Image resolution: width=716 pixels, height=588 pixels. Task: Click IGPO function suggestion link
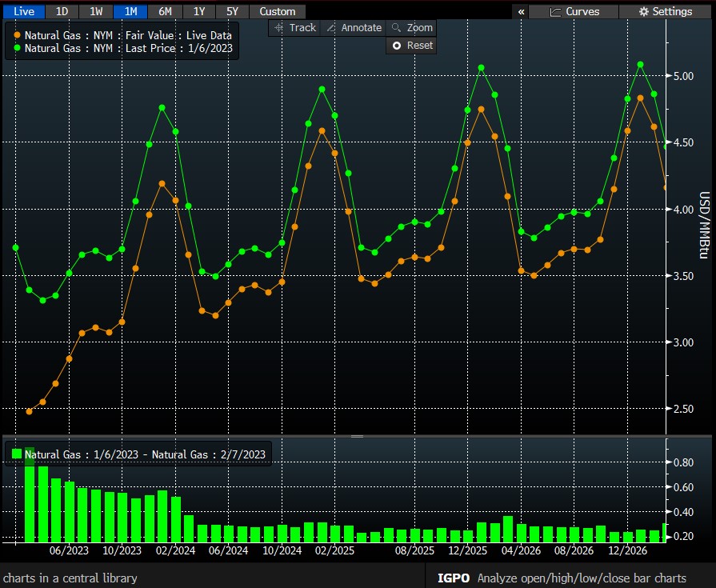[x=454, y=578]
